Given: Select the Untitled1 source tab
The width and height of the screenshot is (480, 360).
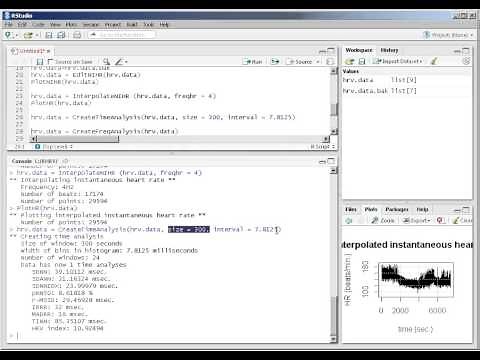Looking at the screenshot, I should [x=30, y=51].
